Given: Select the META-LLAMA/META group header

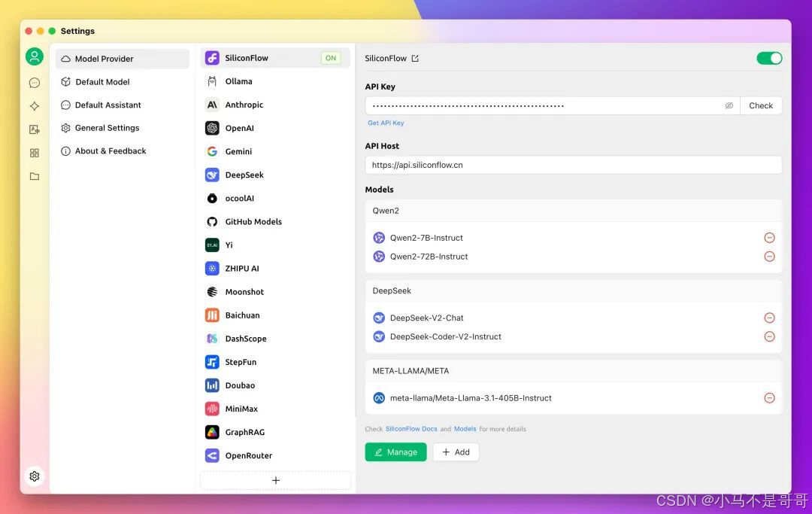Looking at the screenshot, I should pos(573,371).
